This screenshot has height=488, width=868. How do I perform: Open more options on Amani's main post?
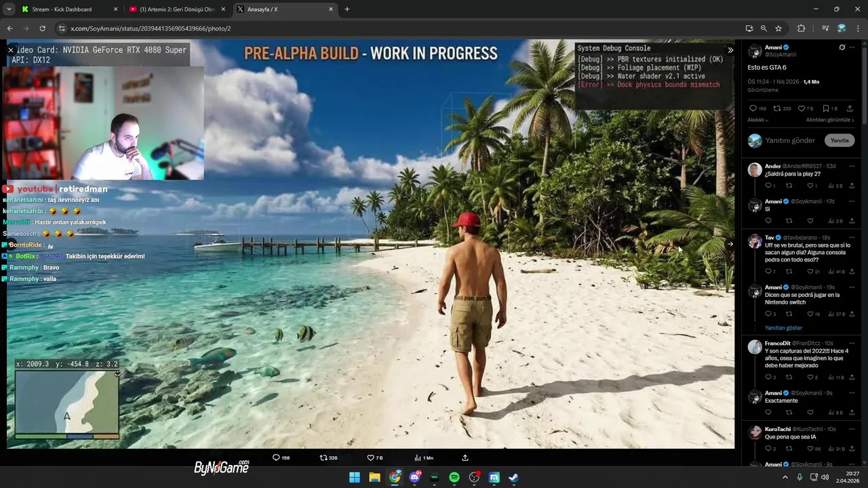(852, 47)
